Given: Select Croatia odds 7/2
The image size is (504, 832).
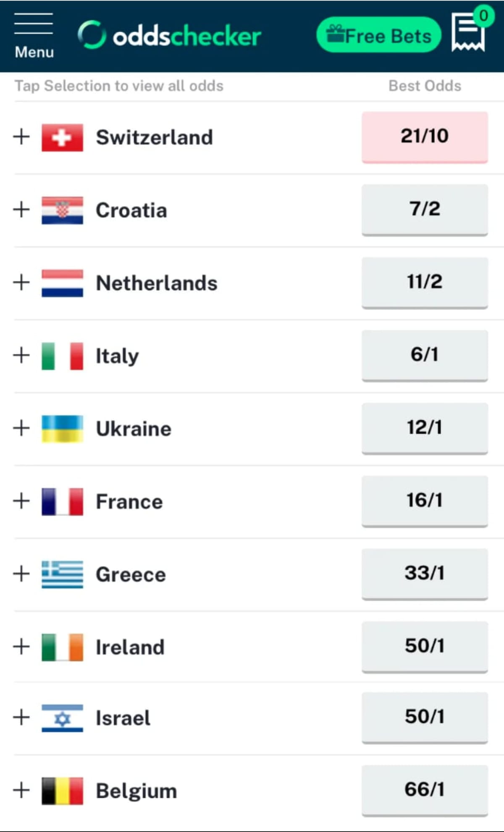Looking at the screenshot, I should (x=425, y=209).
